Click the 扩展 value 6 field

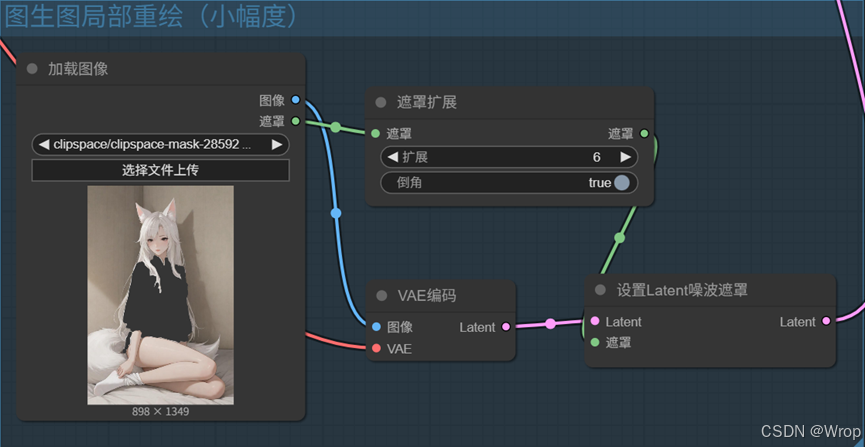pos(509,157)
